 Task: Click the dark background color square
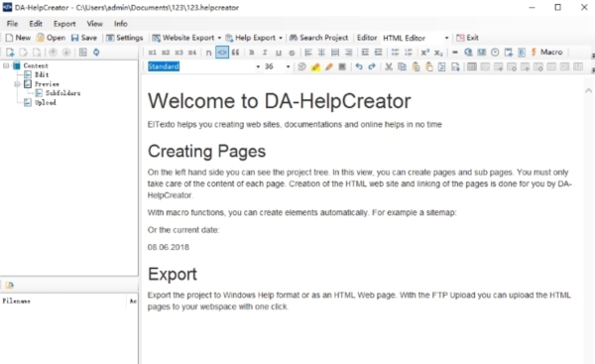(342, 67)
